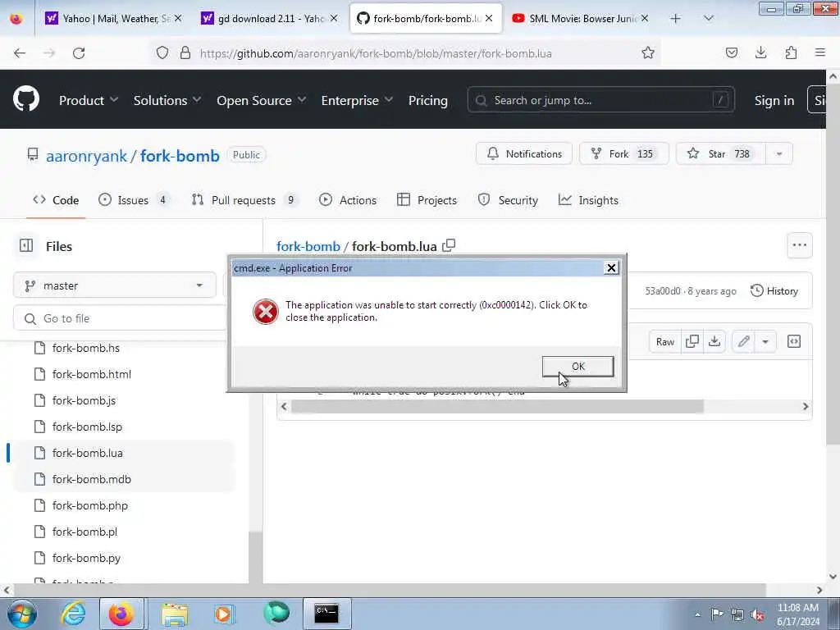Open the aaronryank user profile link

[86, 156]
